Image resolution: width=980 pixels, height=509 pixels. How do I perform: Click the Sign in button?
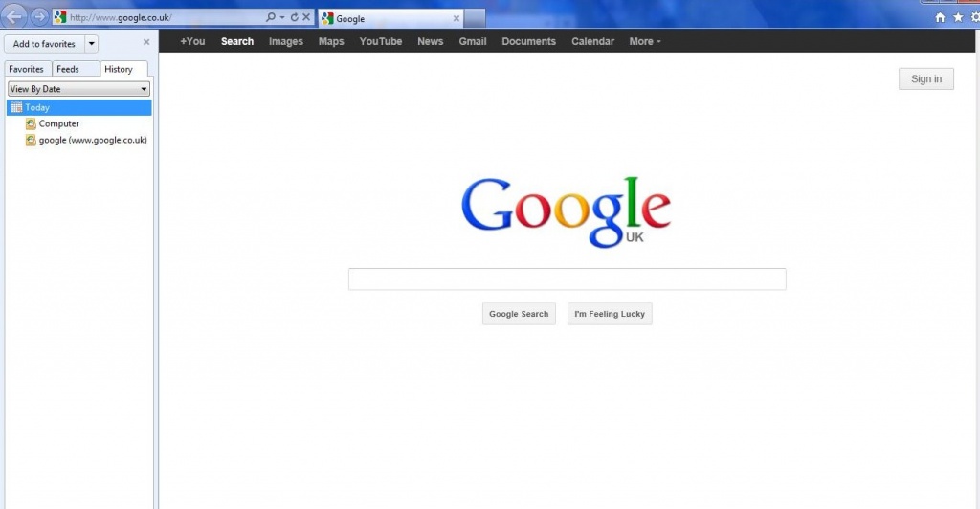(925, 78)
